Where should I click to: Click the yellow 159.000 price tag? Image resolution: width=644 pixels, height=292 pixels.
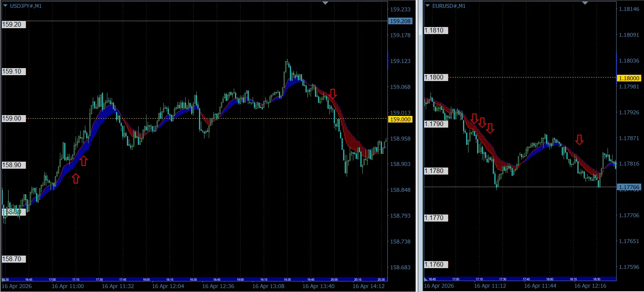coord(400,119)
